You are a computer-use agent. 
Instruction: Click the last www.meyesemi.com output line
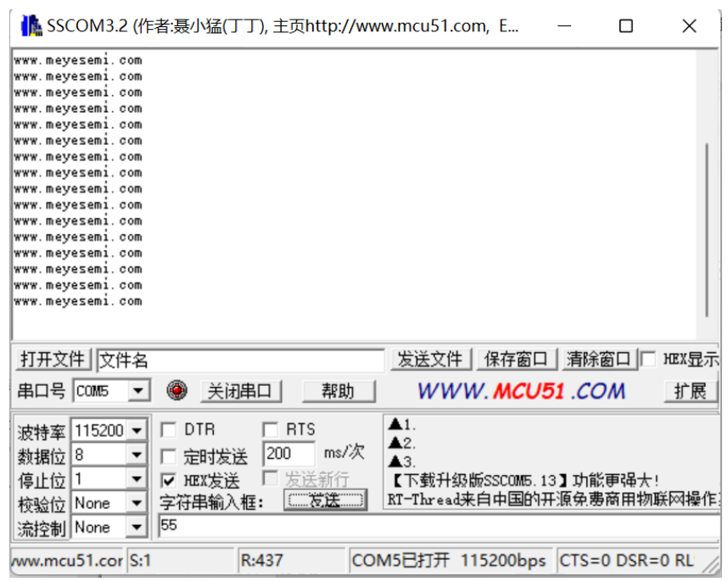point(78,301)
